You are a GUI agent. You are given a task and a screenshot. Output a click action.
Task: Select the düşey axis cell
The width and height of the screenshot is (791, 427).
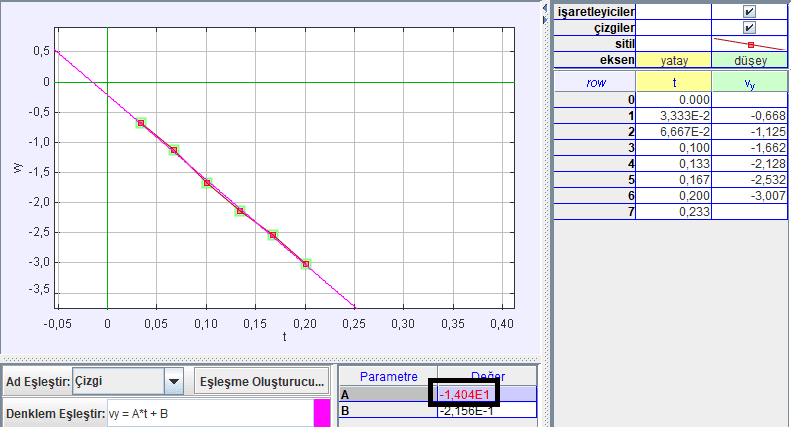750,60
